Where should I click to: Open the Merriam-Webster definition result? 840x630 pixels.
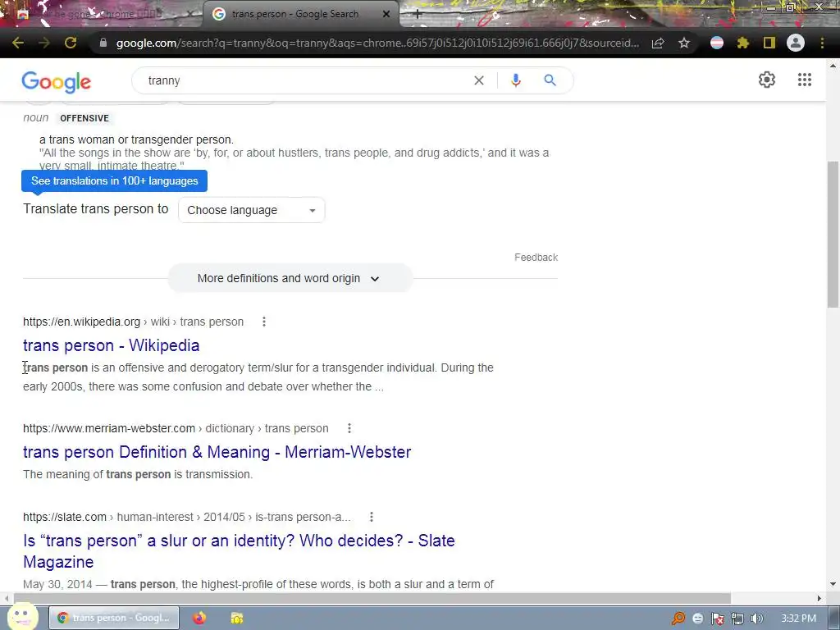(217, 452)
